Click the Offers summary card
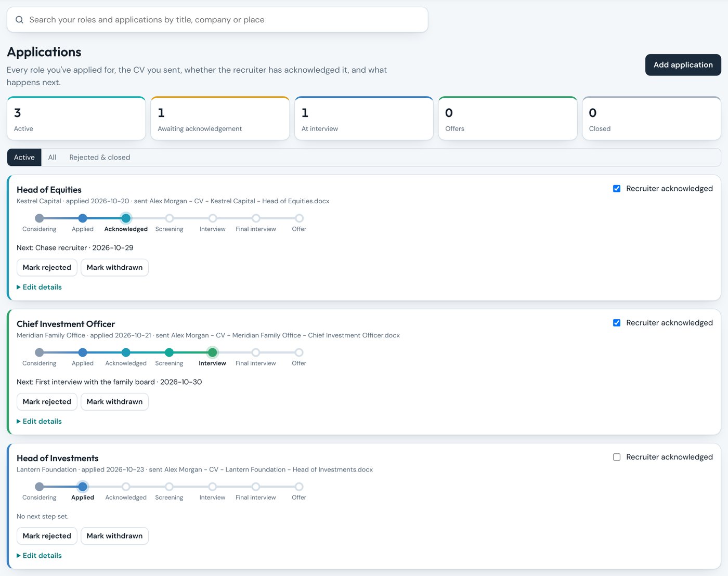Image resolution: width=728 pixels, height=576 pixels. click(508, 119)
